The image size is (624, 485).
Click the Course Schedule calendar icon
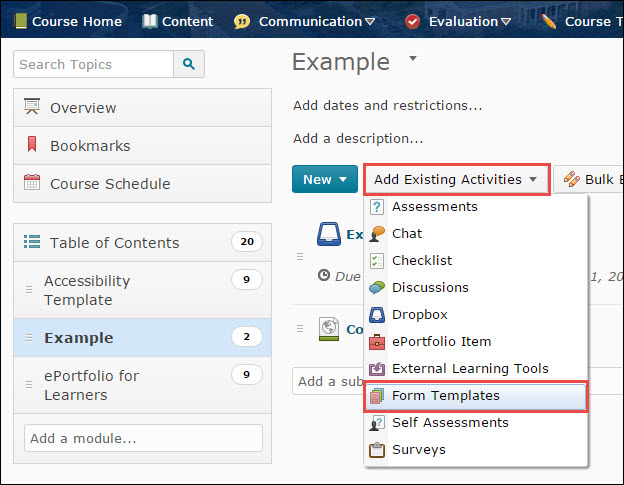(x=32, y=183)
